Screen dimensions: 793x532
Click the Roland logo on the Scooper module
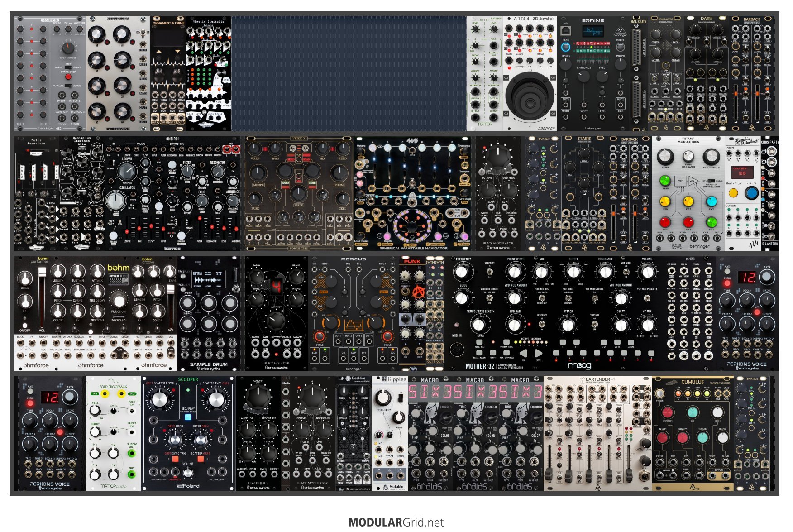[x=188, y=486]
